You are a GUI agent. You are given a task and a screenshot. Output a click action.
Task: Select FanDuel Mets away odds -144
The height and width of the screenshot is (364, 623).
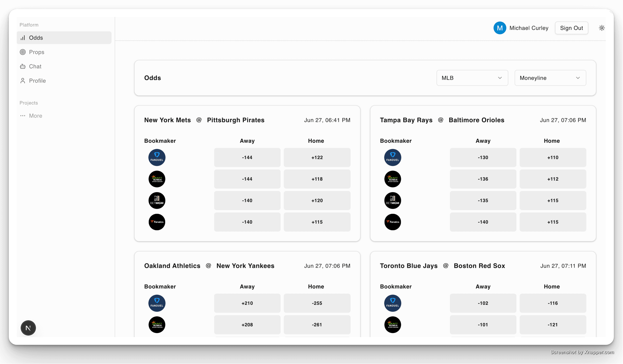tap(247, 157)
